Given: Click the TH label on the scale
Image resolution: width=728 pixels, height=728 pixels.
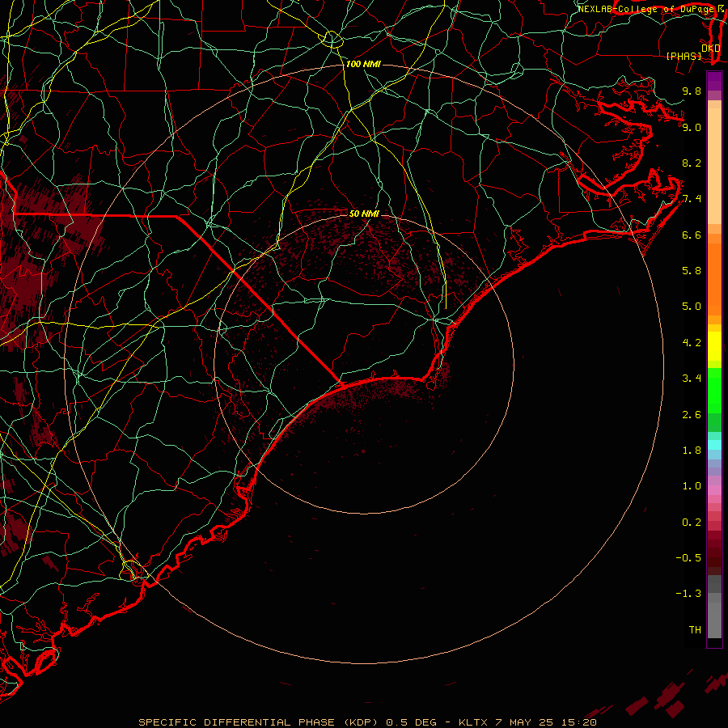Looking at the screenshot, I should (x=695, y=630).
